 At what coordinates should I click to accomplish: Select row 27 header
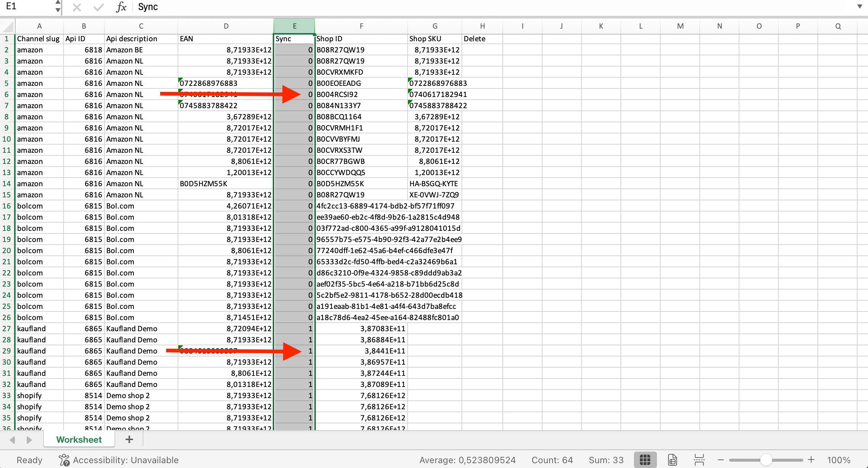[7, 329]
